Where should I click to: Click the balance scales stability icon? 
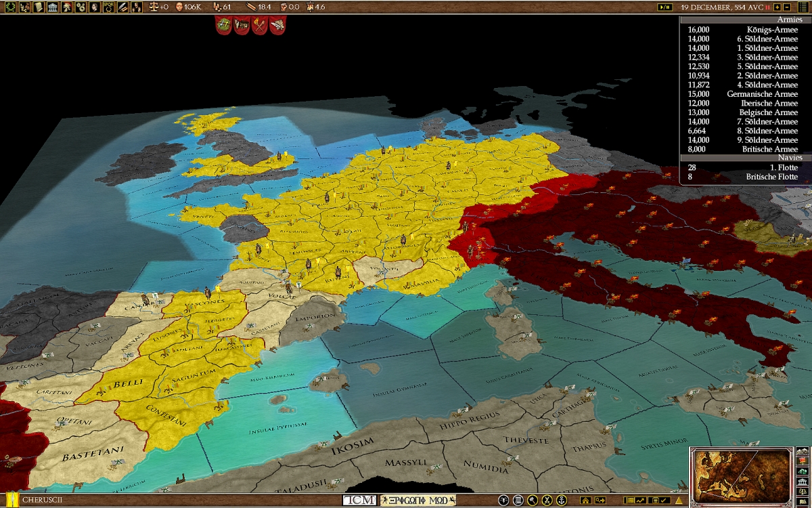click(154, 7)
